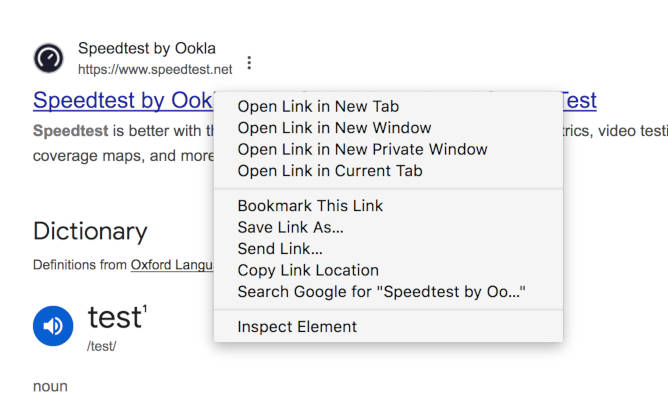The image size is (668, 400).
Task: Click the word test headword
Action: [x=115, y=318]
